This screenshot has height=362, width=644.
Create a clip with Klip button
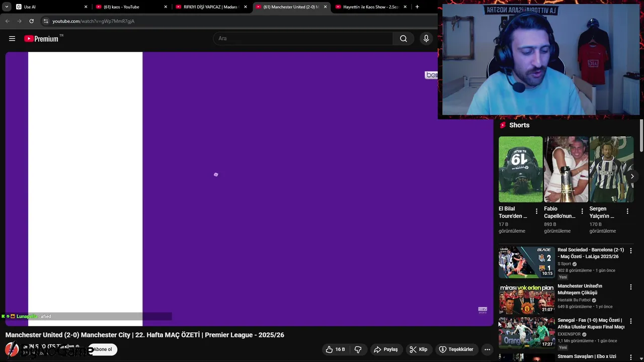(x=419, y=349)
